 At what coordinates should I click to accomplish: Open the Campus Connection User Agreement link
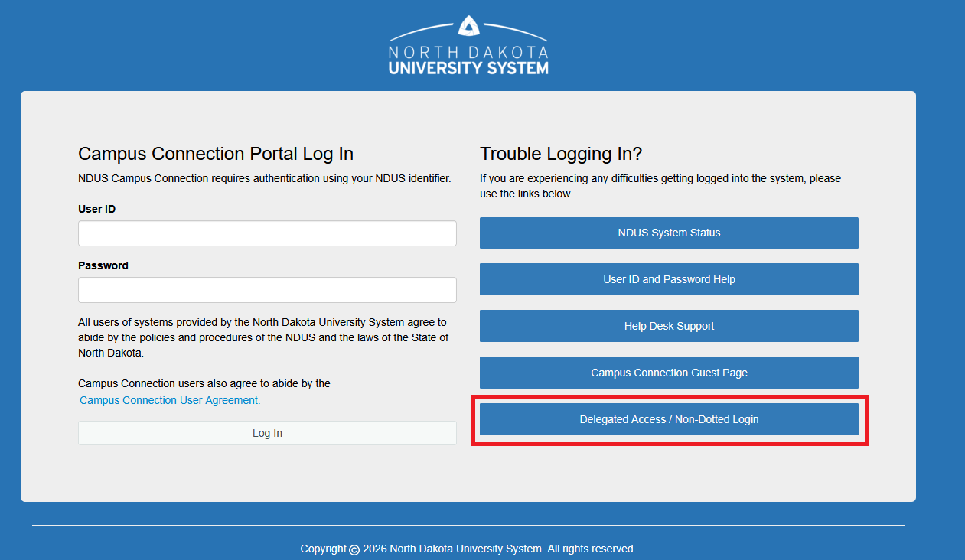[170, 400]
